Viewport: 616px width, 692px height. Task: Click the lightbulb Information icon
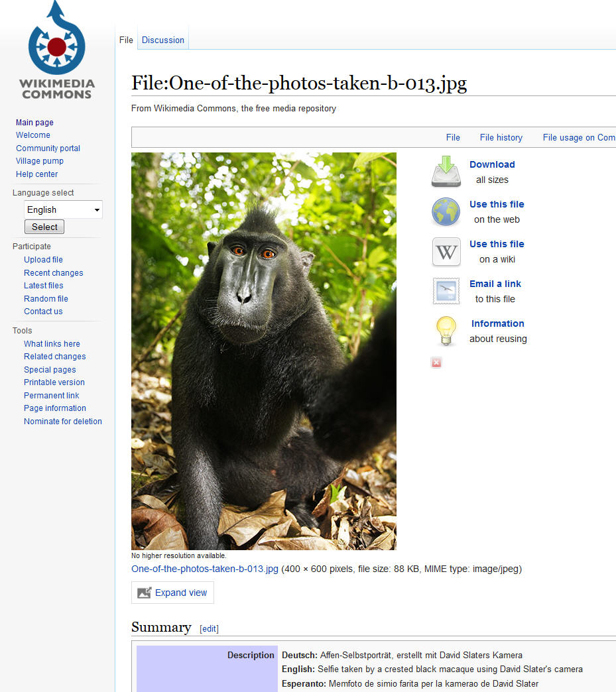(446, 330)
